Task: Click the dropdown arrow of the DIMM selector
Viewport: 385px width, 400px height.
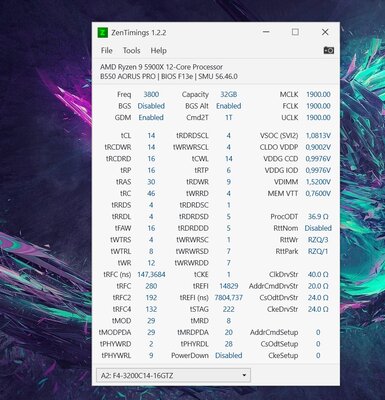Action: point(244,375)
